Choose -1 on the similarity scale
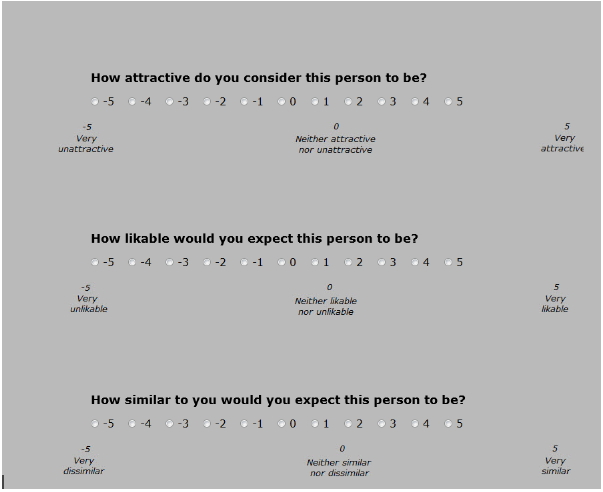Screen dimensions: 603x492 [x=244, y=424]
